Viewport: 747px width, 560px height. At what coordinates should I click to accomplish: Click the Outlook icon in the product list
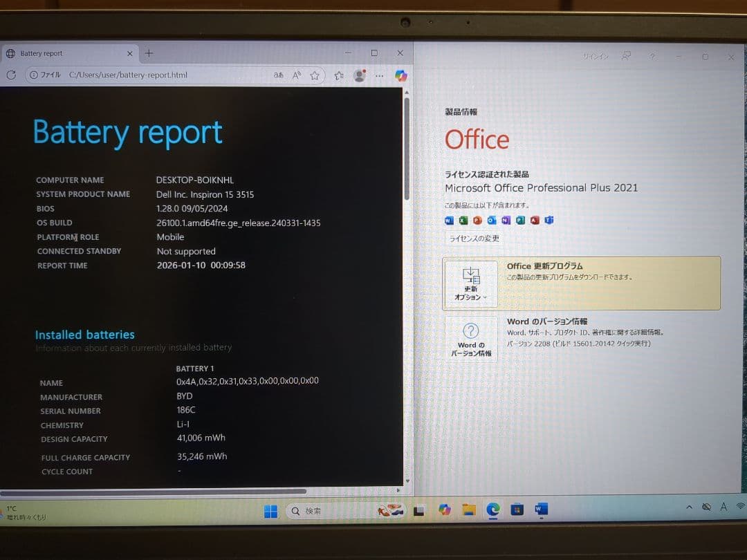[492, 220]
